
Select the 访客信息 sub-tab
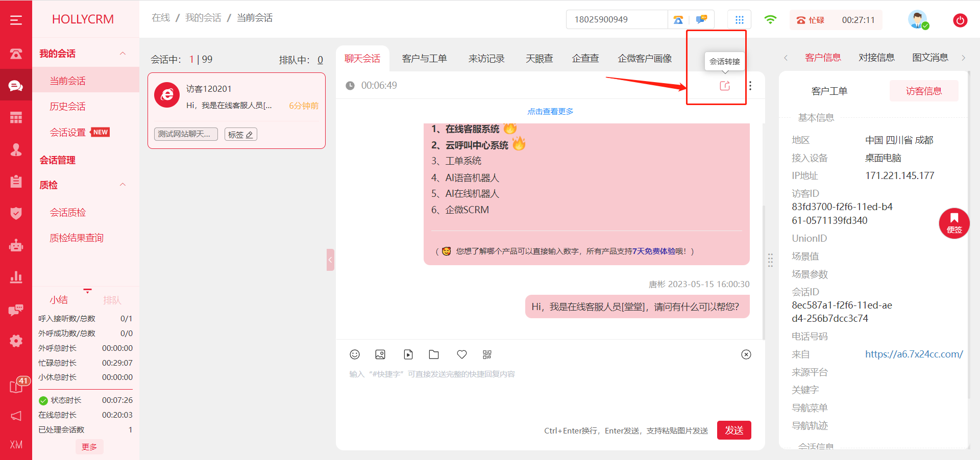coord(924,91)
